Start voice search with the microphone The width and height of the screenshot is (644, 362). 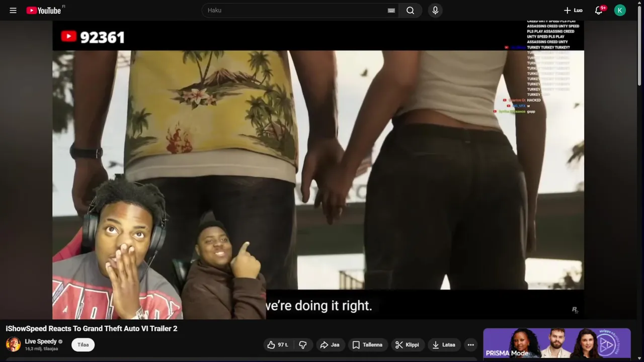(435, 10)
